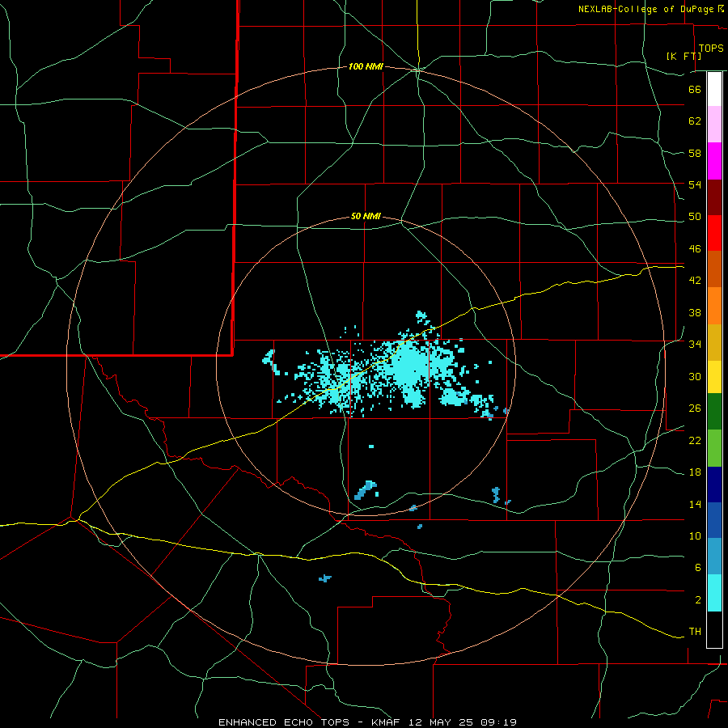
Task: Click the "22" scale value
Action: [695, 440]
